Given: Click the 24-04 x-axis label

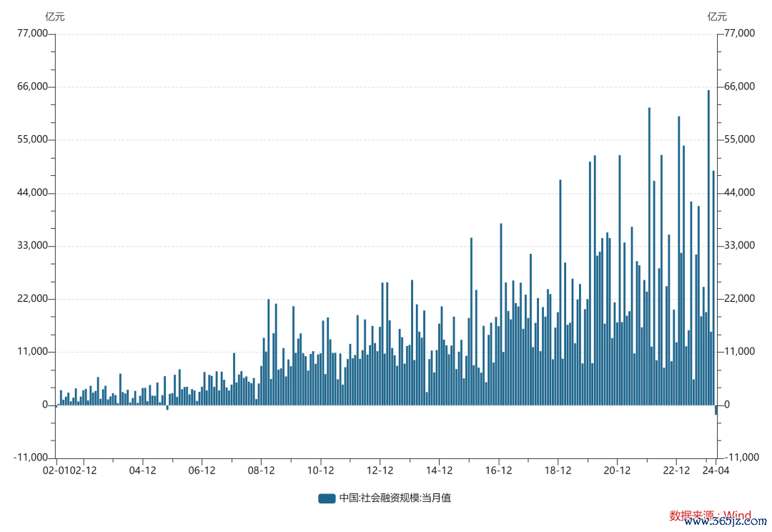Looking at the screenshot, I should click(716, 471).
